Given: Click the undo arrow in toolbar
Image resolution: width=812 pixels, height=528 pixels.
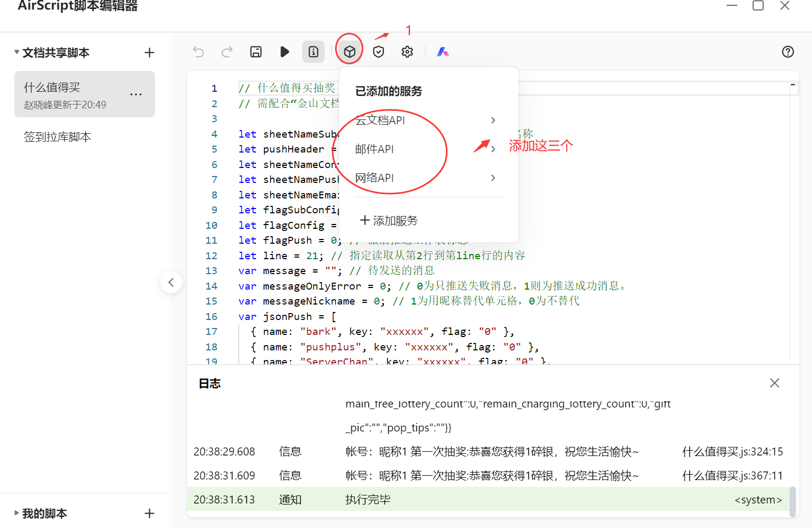Looking at the screenshot, I should pos(198,52).
